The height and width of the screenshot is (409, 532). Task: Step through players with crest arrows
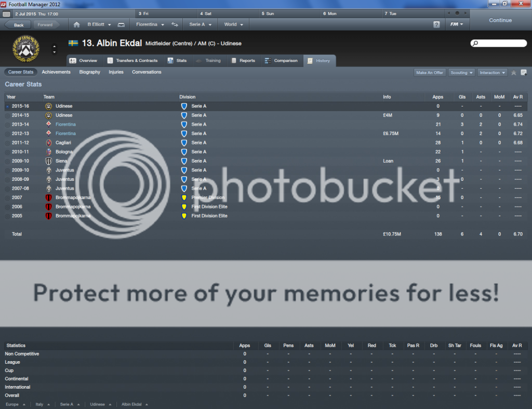pos(54,49)
